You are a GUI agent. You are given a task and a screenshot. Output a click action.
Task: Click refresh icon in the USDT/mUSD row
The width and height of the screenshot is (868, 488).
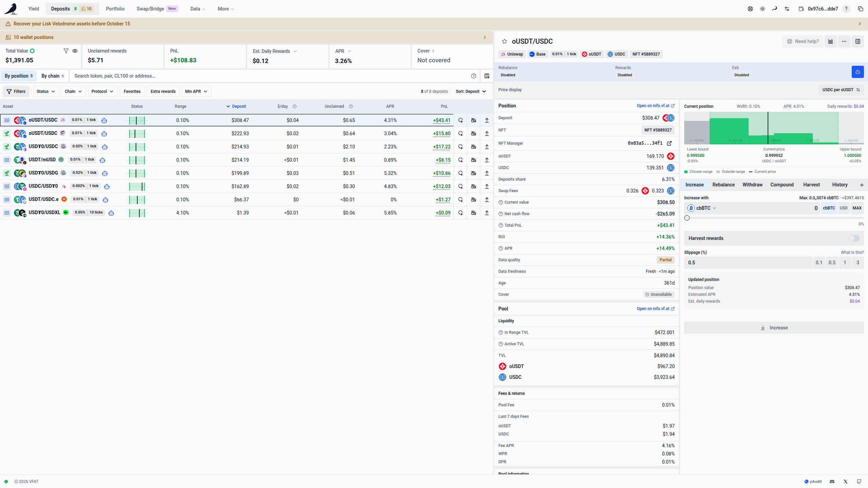tap(460, 160)
